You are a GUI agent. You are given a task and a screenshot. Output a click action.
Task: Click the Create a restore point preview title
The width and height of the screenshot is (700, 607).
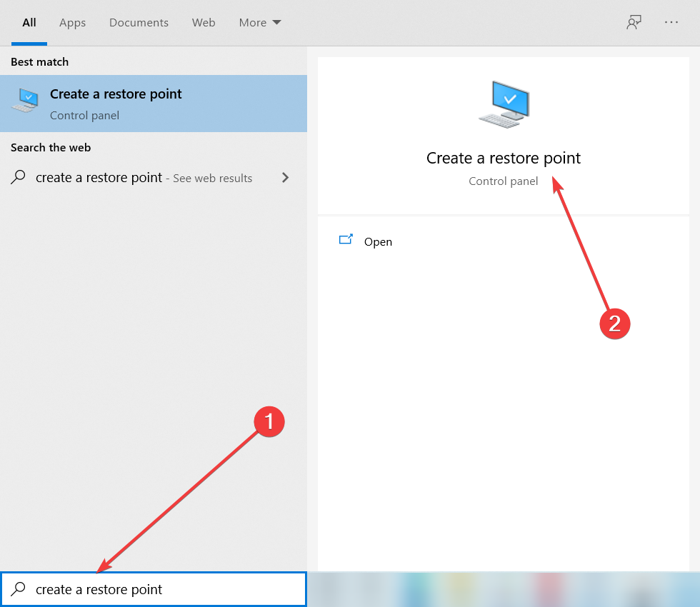tap(503, 158)
